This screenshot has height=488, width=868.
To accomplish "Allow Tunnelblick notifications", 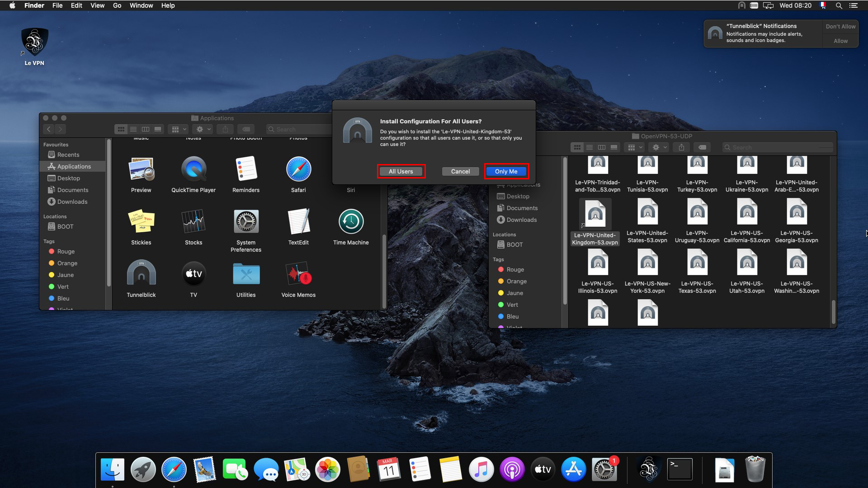I will [x=840, y=41].
